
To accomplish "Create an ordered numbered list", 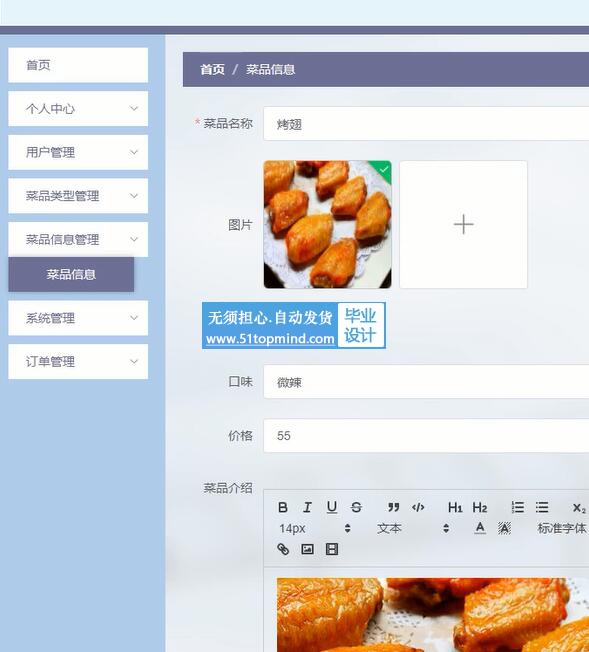I will pyautogui.click(x=517, y=507).
